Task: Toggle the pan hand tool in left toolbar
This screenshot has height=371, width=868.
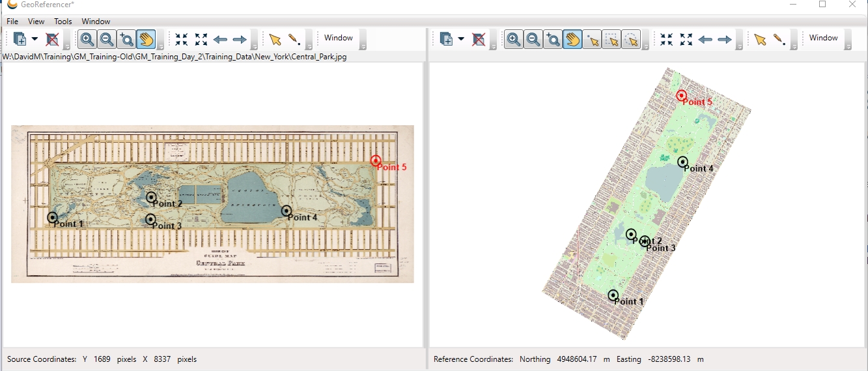Action: (x=146, y=40)
